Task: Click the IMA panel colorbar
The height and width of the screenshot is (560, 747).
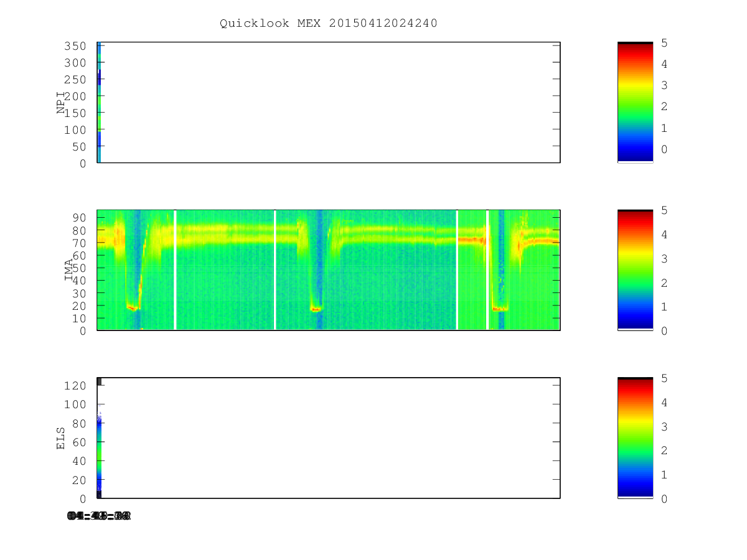Action: (635, 270)
